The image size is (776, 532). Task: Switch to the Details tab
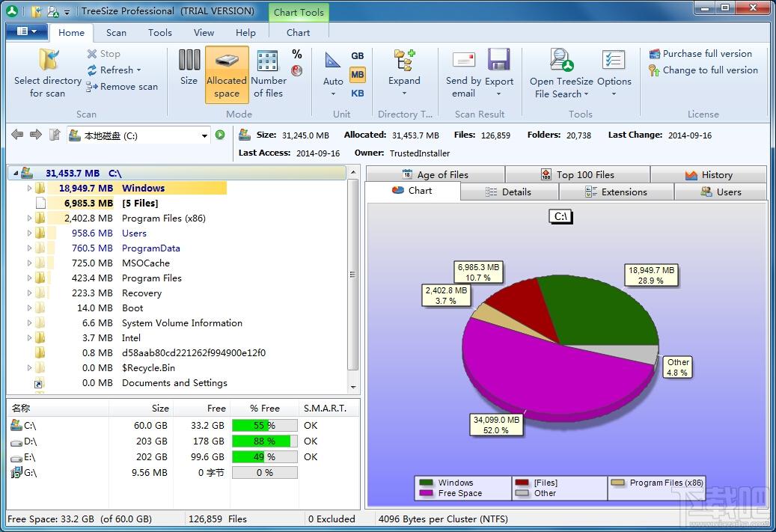tap(510, 192)
